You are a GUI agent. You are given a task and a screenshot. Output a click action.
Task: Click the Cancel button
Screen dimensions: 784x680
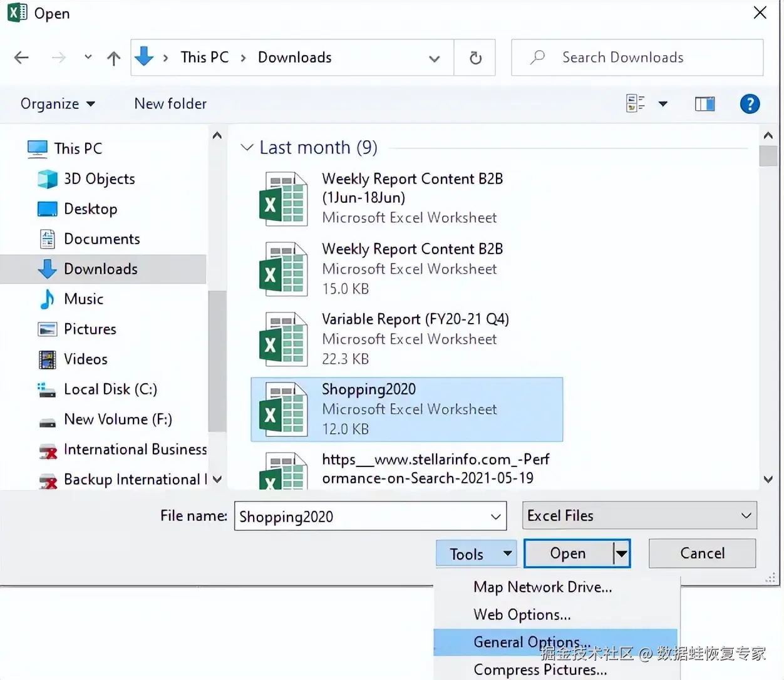702,554
